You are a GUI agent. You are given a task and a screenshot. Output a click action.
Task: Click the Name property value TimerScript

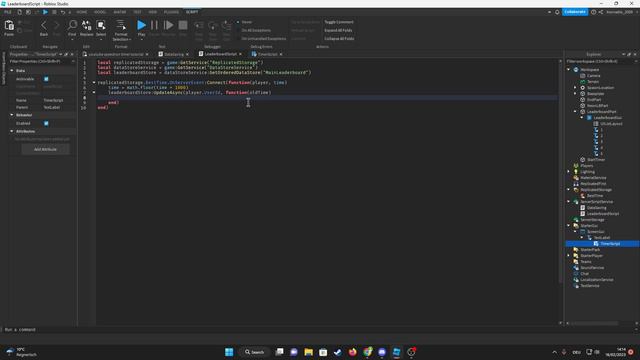(x=53, y=100)
